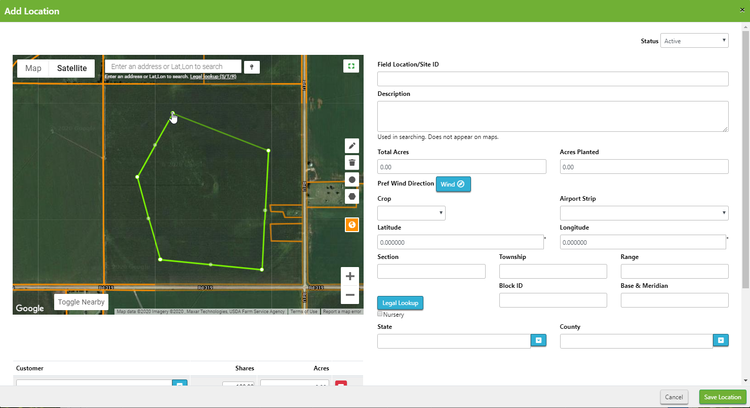Click the map address search field
The height and width of the screenshot is (408, 750).
tap(173, 66)
